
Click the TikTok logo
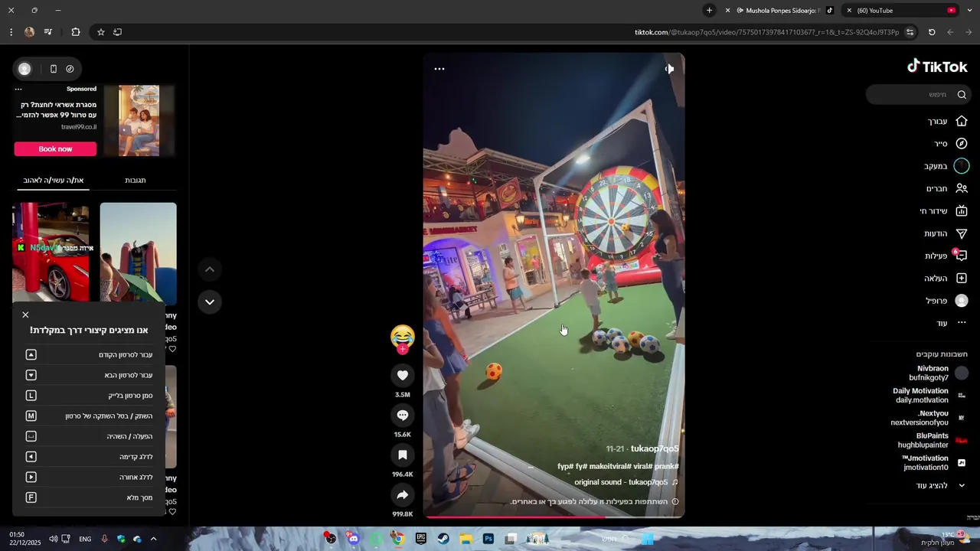click(x=937, y=67)
